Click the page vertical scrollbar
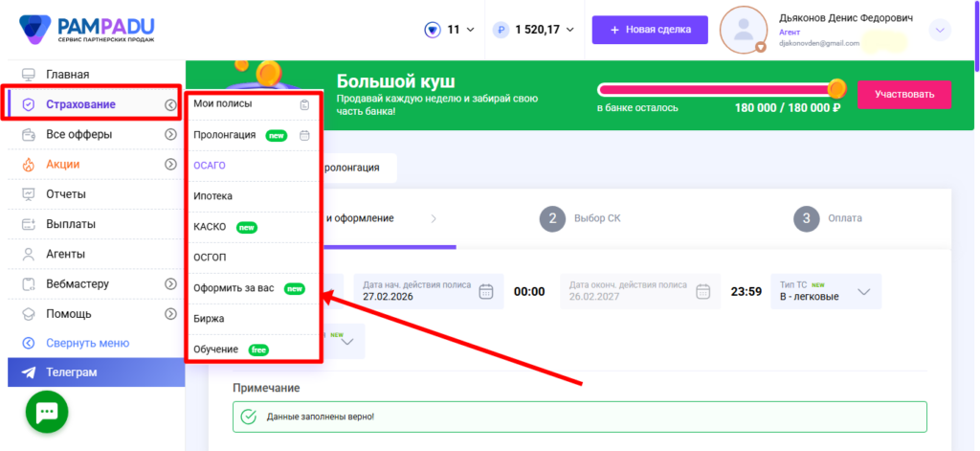 click(x=976, y=36)
